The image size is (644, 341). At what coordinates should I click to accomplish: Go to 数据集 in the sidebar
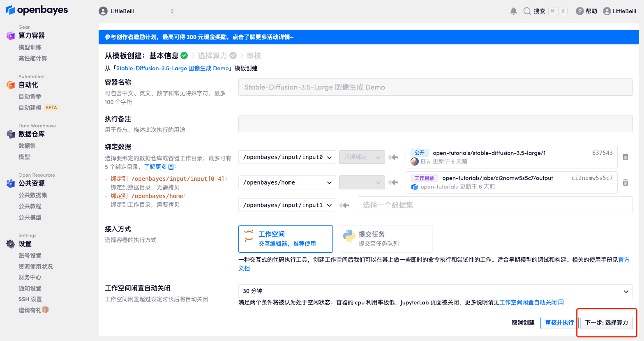pos(27,146)
